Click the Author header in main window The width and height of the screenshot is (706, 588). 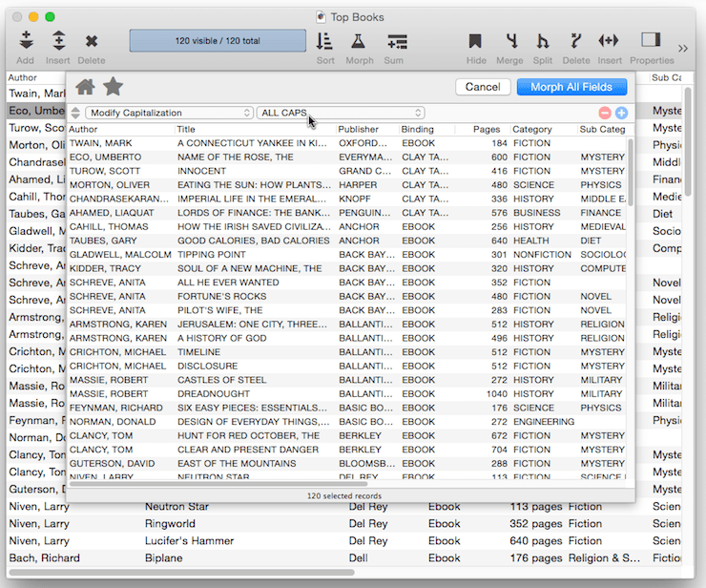tap(22, 77)
